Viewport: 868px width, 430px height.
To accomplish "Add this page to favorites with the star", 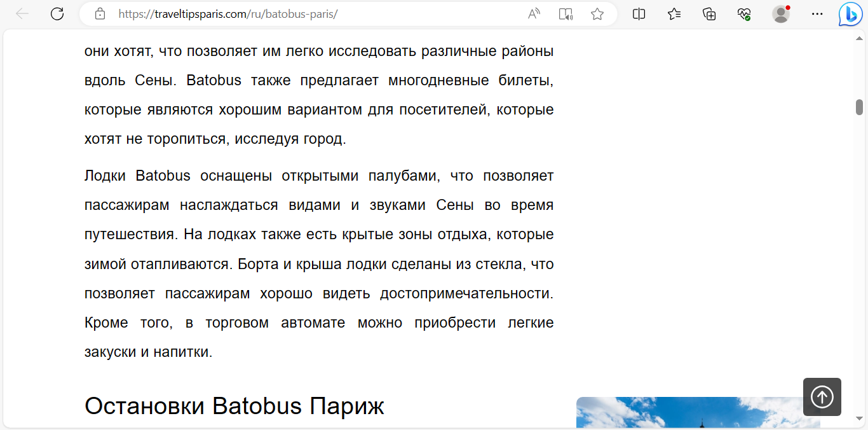I will tap(597, 14).
